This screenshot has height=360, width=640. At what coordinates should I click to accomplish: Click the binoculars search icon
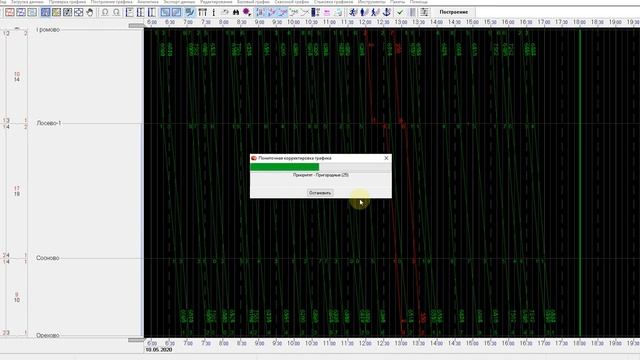[x=236, y=12]
